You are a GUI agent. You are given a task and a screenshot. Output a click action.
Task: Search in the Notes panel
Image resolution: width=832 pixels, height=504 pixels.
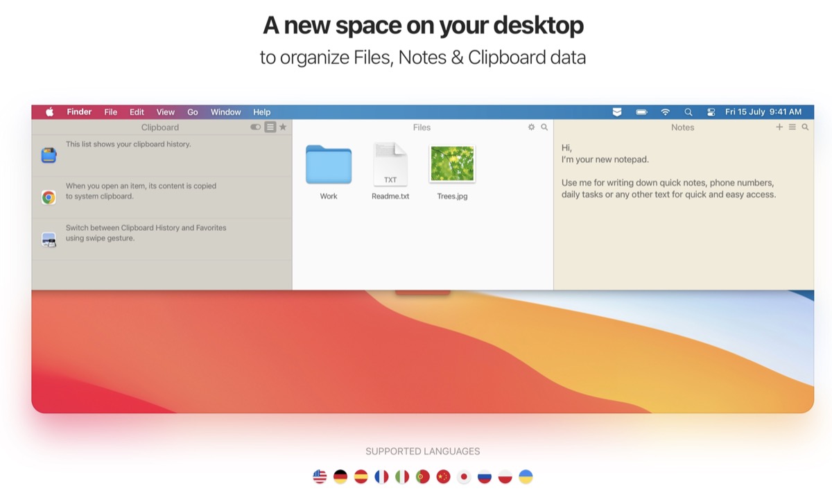click(805, 128)
